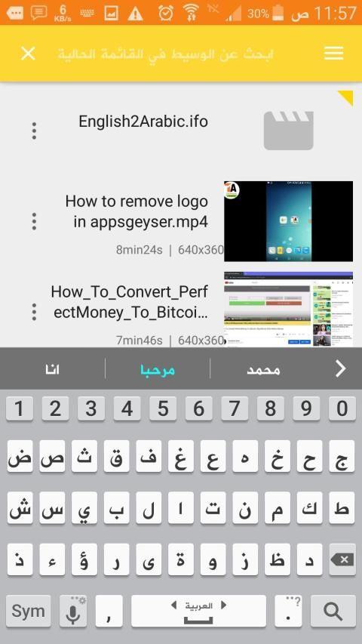Focus the media search input field
Screen dimensions: 362x644
166,54
